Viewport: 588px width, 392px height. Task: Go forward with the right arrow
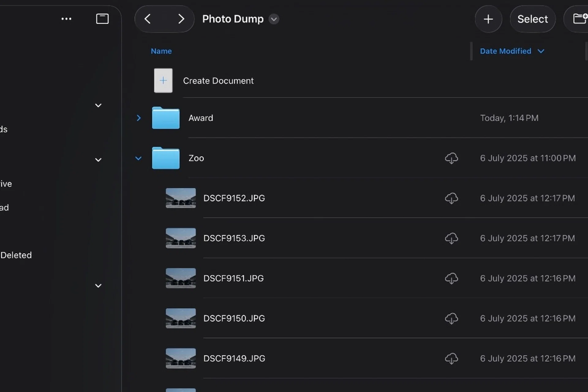[x=181, y=19]
